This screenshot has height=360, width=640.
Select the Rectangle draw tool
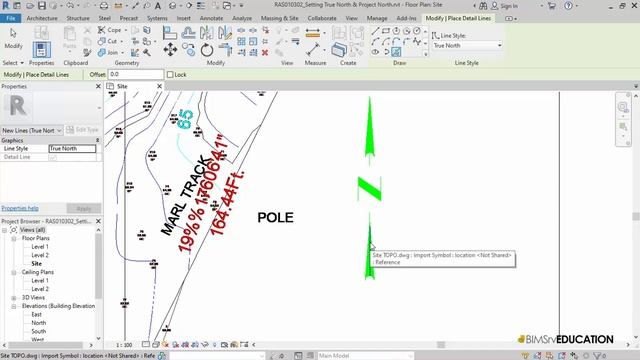(x=386, y=31)
